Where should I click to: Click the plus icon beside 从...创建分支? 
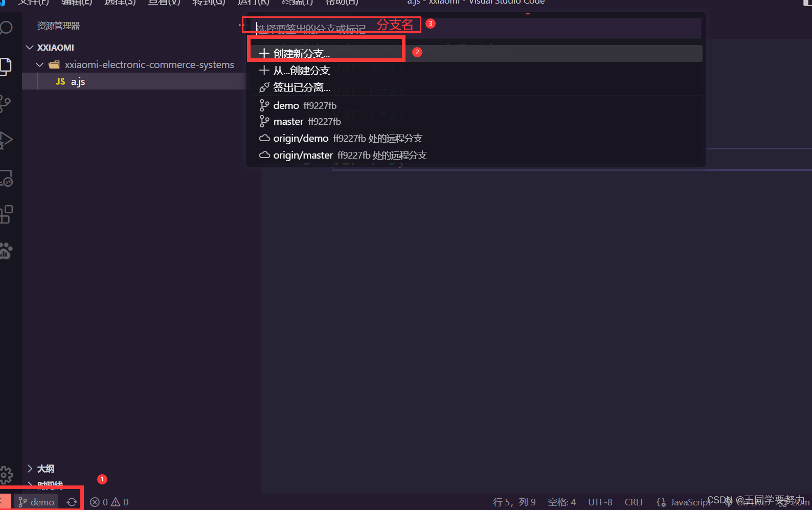click(264, 71)
